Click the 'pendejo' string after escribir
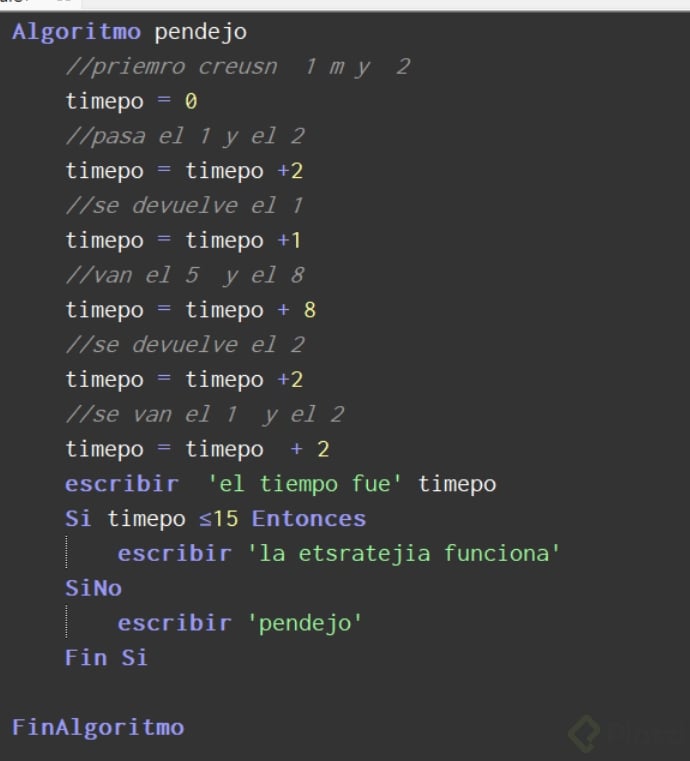Image resolution: width=690 pixels, height=761 pixels. pos(304,623)
